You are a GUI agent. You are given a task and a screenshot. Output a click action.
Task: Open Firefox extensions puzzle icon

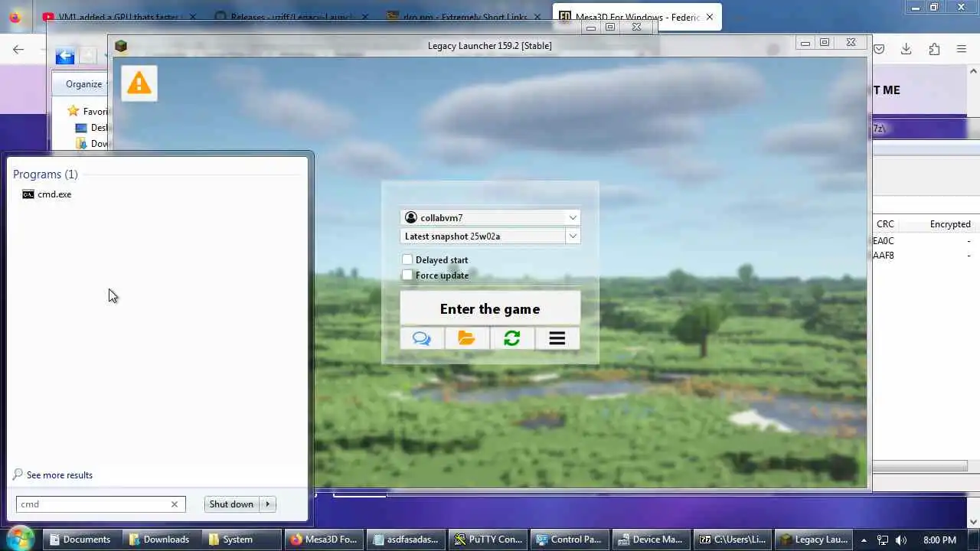[x=934, y=49]
